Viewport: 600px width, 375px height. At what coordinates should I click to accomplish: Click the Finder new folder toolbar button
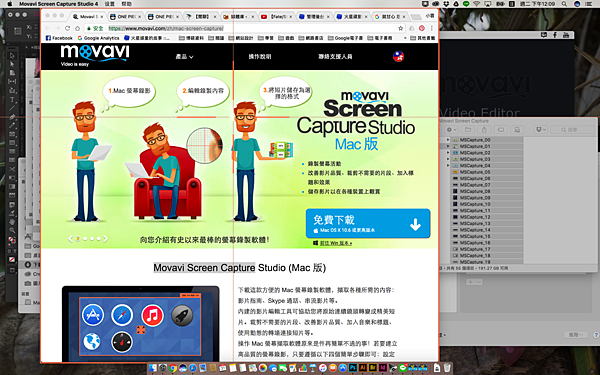468,130
